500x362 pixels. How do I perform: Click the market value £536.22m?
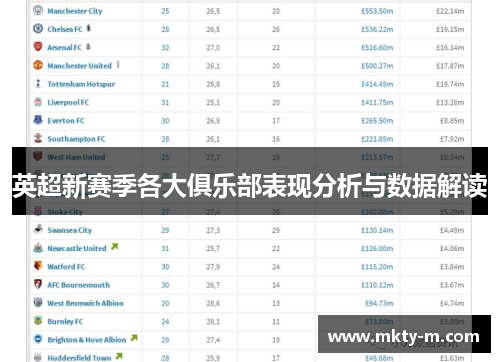377,29
